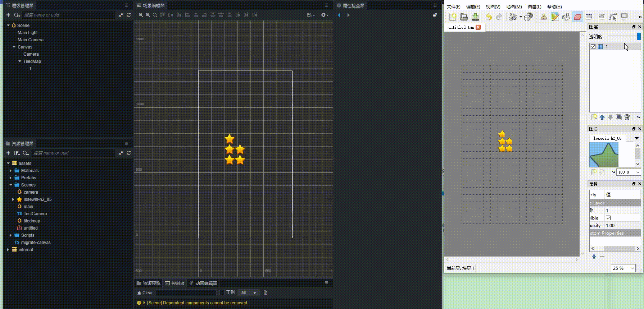Screen dimensions: 644x309
Task: Open the console log level 'all' dropdown
Action: pos(249,292)
